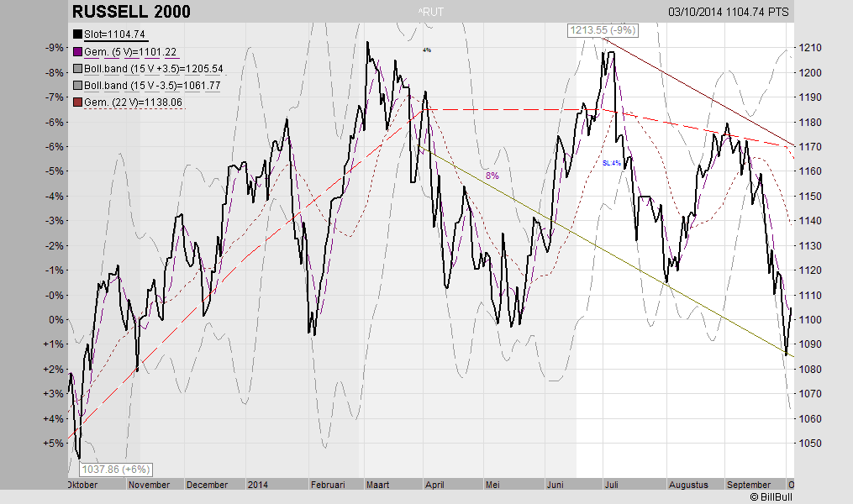
Task: Click the ^RUT ticker symbol
Action: pos(431,12)
